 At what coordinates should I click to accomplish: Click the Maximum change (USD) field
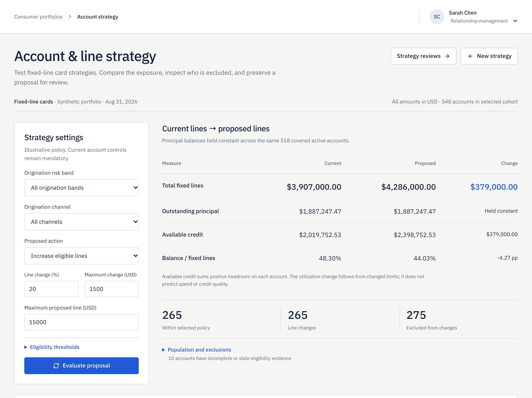tap(112, 289)
